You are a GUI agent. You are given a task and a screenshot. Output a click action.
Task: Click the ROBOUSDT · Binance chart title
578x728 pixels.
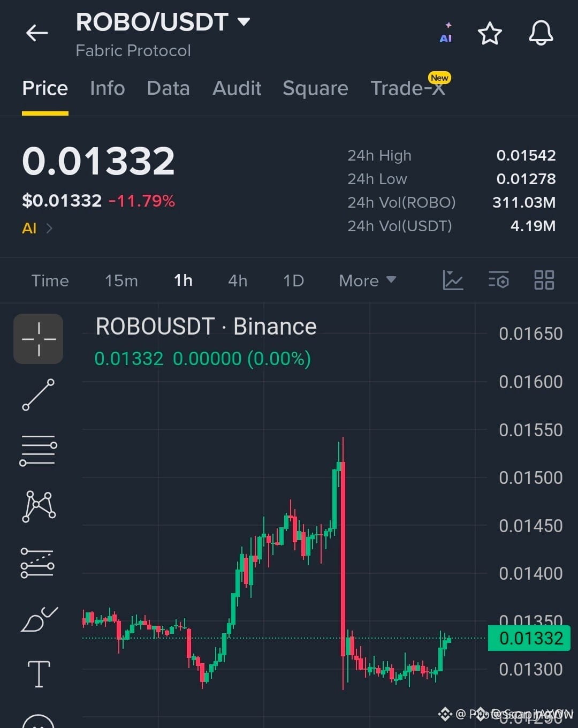[x=206, y=327]
